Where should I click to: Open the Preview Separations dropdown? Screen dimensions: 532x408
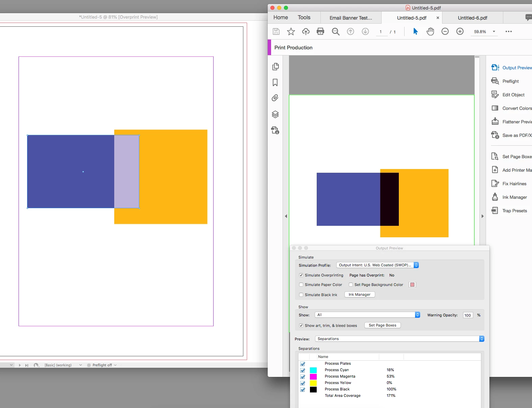400,339
